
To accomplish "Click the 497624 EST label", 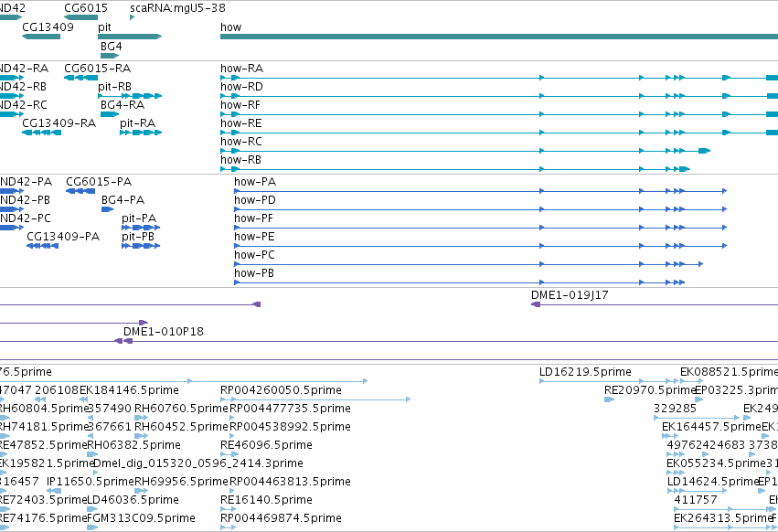I will click(687, 445).
